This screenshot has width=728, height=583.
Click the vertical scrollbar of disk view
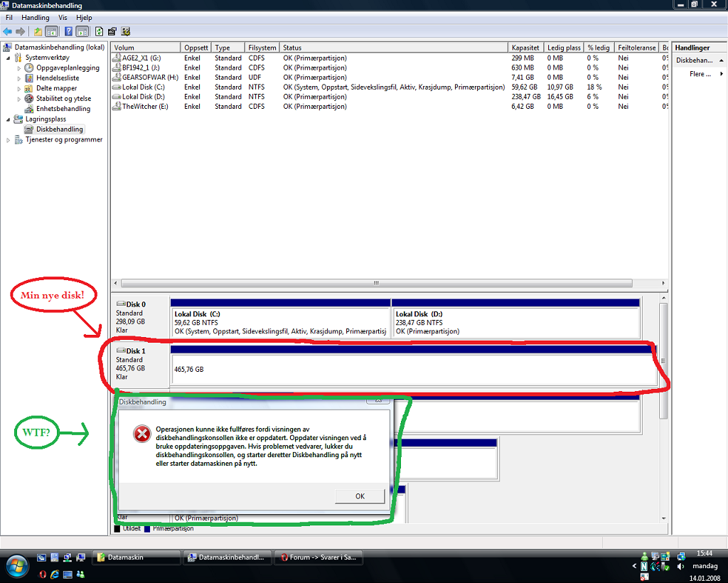663,360
